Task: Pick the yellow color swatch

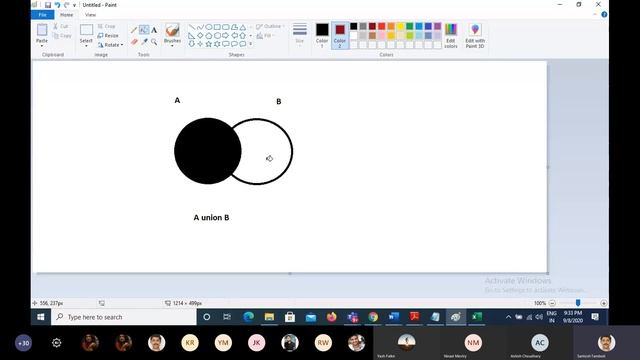Action: (400, 26)
